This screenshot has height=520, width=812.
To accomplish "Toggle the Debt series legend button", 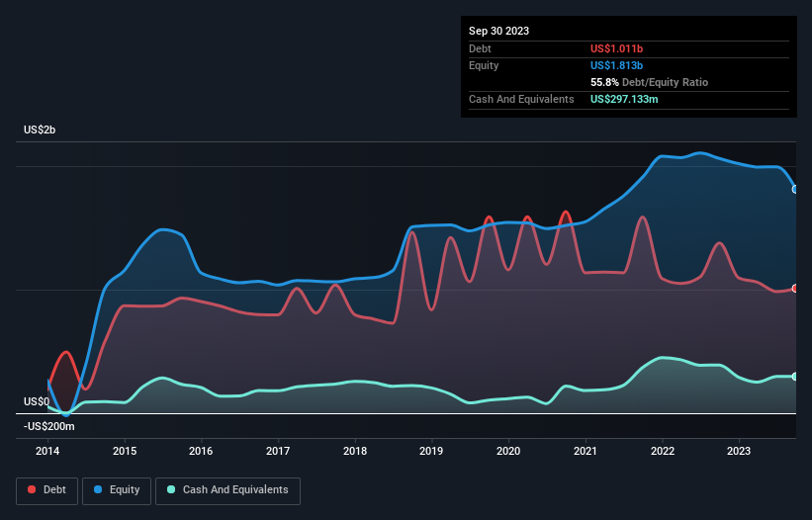I will 47,490.
